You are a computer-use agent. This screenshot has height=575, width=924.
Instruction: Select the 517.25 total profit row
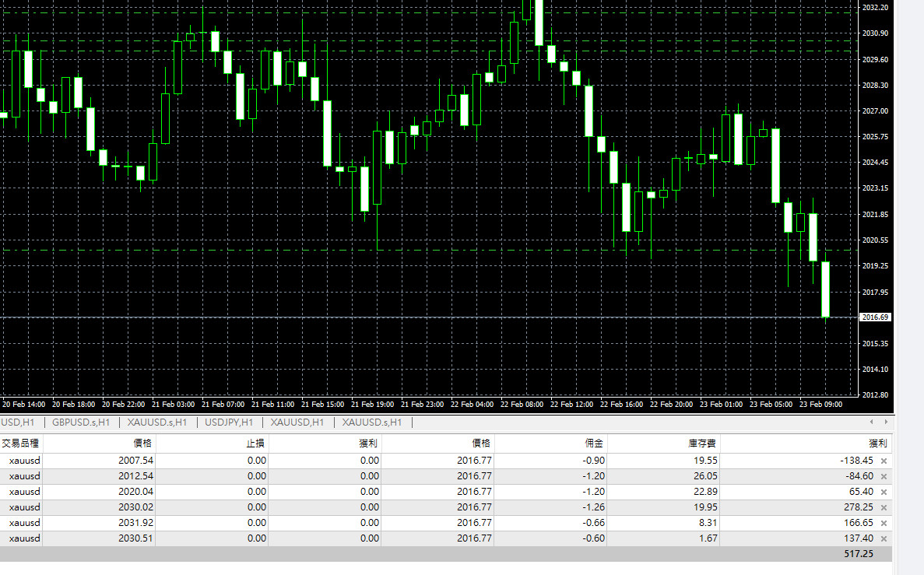pos(857,554)
